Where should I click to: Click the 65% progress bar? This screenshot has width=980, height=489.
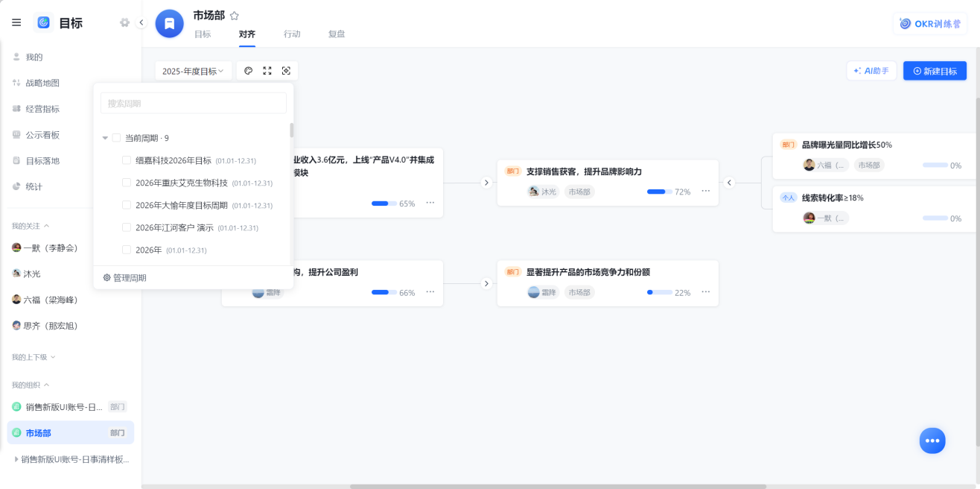[x=384, y=204]
